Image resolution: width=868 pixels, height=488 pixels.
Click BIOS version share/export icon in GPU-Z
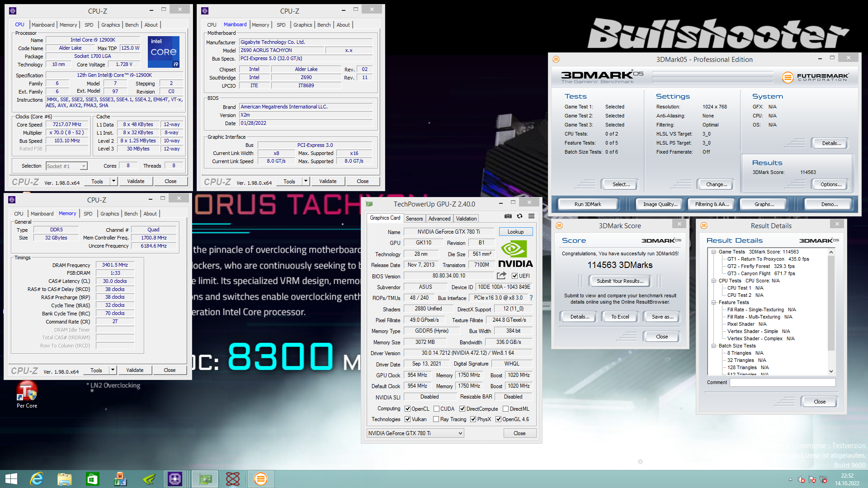click(x=501, y=276)
